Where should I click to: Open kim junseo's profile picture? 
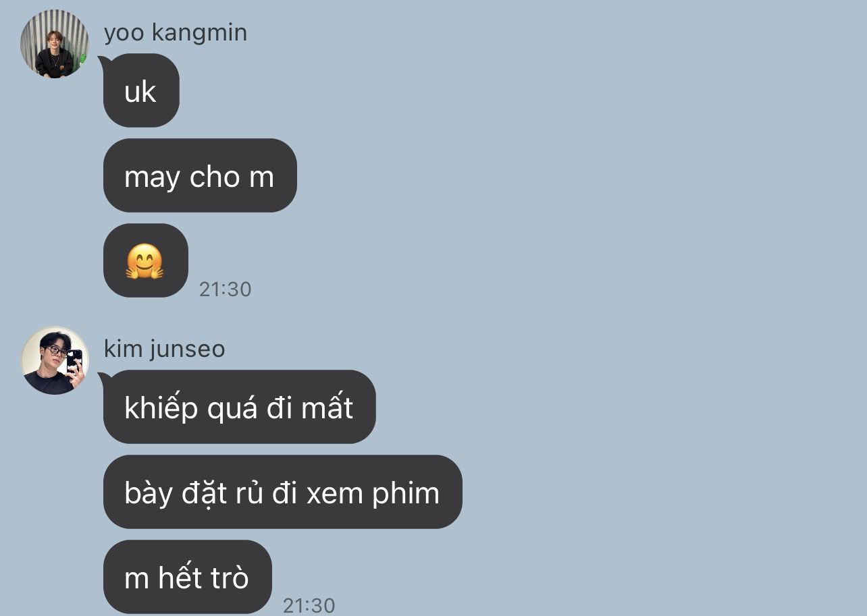point(55,360)
